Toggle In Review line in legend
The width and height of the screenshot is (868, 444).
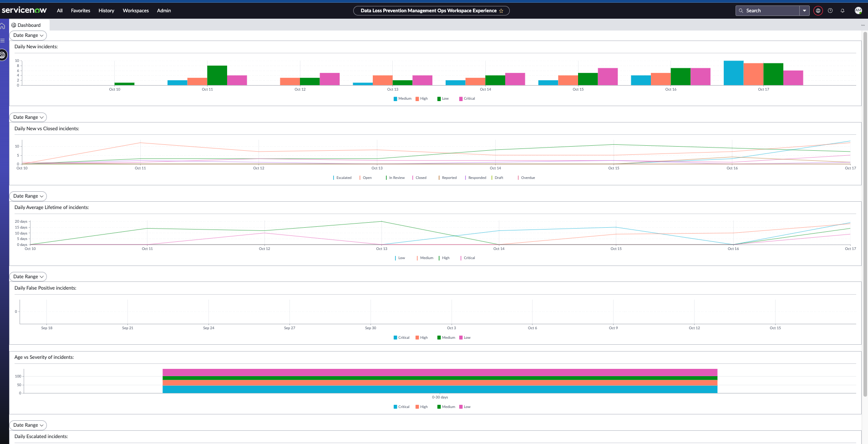point(395,178)
